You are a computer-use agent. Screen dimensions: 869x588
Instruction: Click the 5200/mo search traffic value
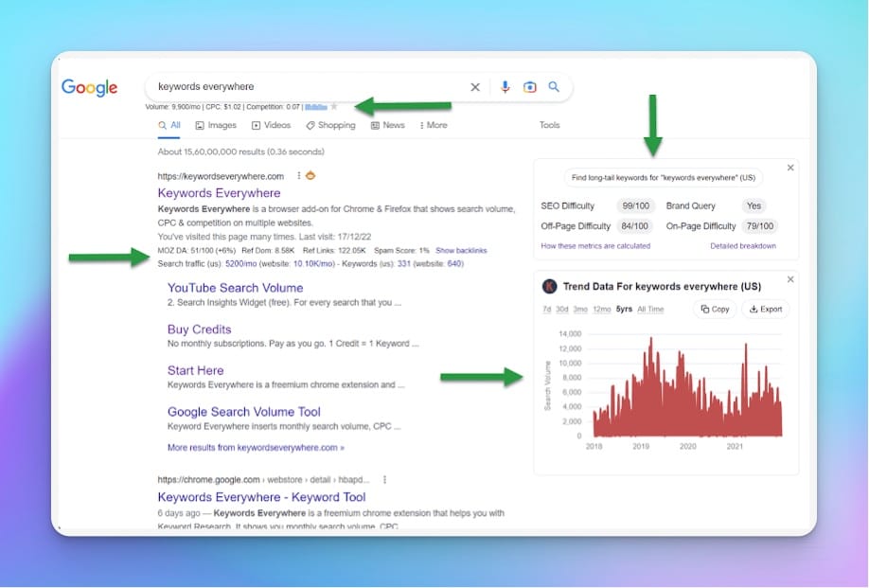coord(240,264)
